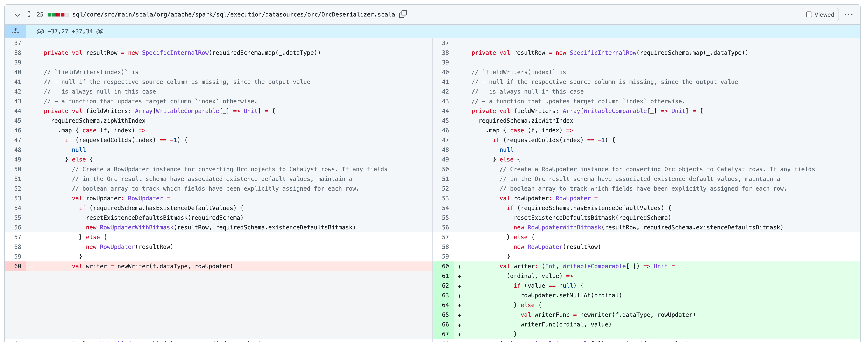Copy the OrcDeserializer.scala file path

pyautogui.click(x=403, y=14)
